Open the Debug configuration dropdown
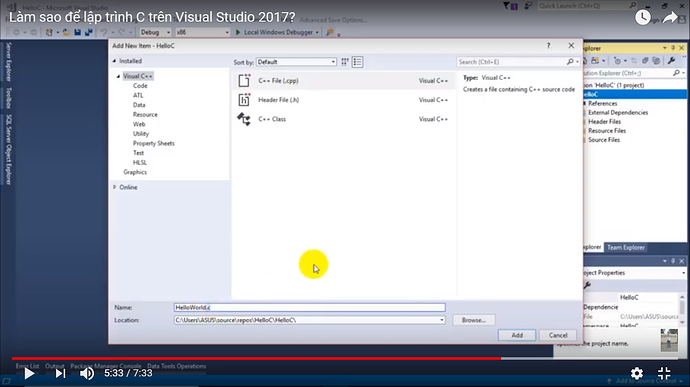Viewport: 690px width, 387px height. coord(155,32)
